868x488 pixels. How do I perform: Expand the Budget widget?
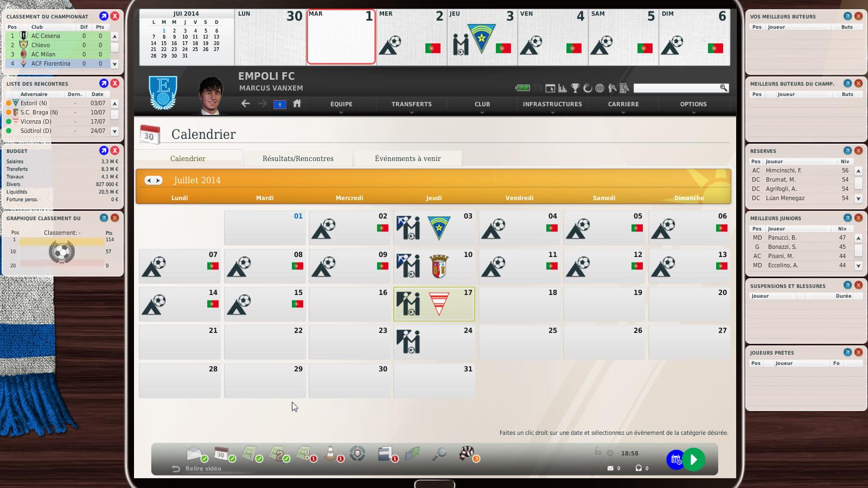(104, 151)
